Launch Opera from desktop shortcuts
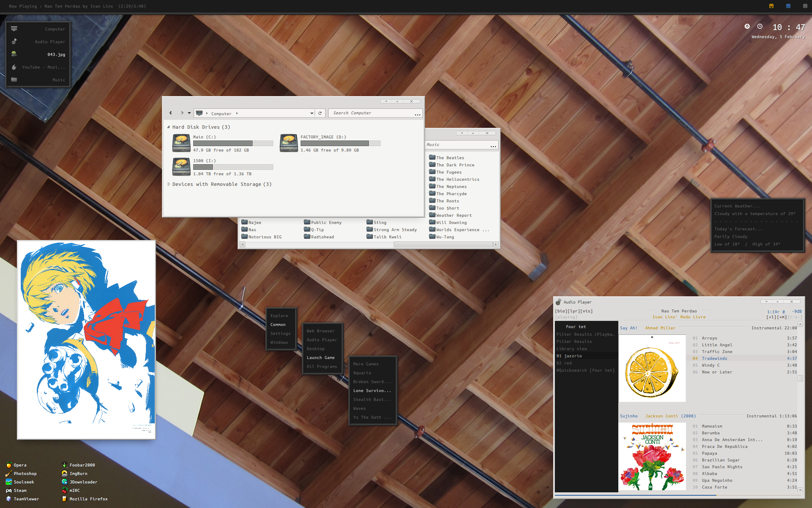The height and width of the screenshot is (508, 812). (x=16, y=465)
